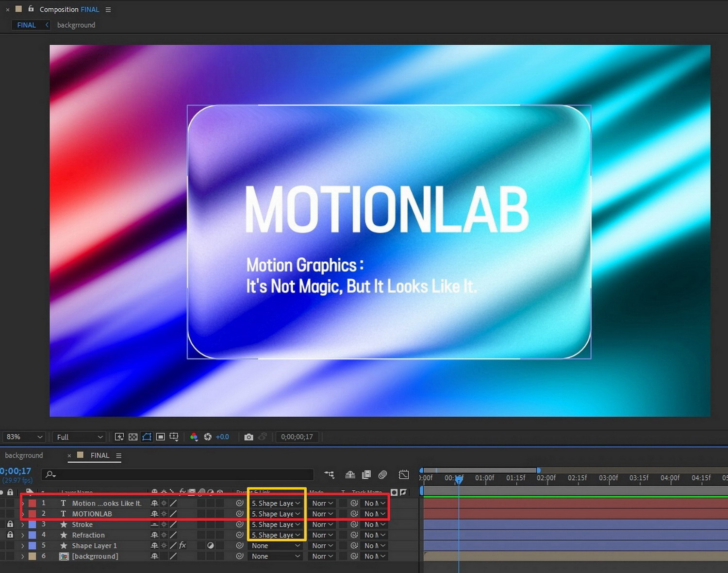
Task: Click track matte pick whip of Stroke layer
Action: pyautogui.click(x=354, y=524)
